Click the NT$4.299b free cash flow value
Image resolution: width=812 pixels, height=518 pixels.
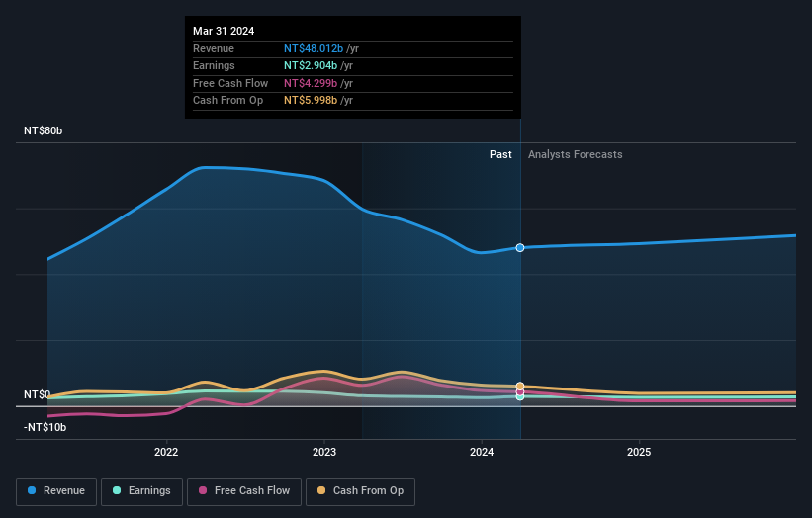[311, 83]
